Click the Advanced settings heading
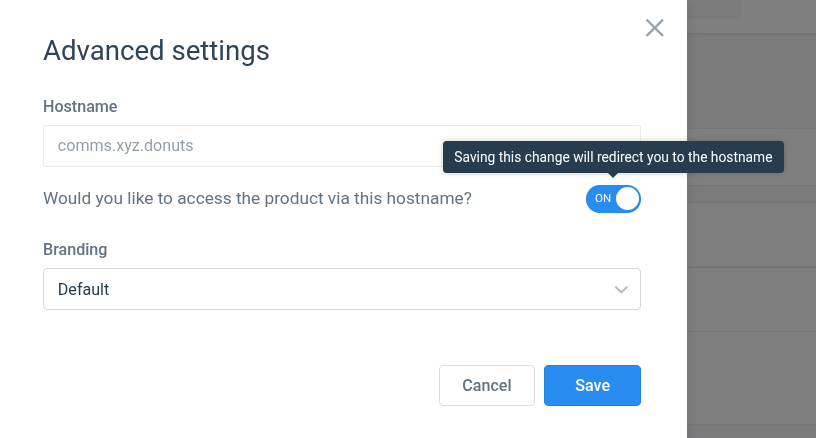This screenshot has width=816, height=438. point(156,51)
